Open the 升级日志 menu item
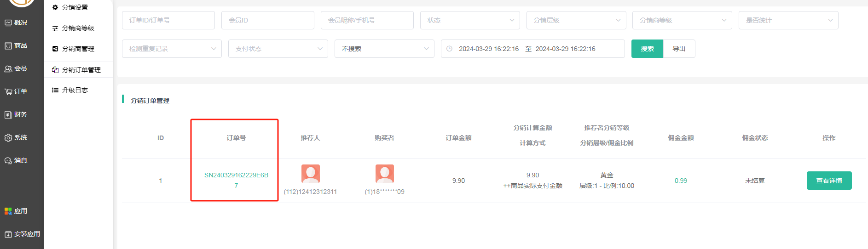 [x=75, y=90]
